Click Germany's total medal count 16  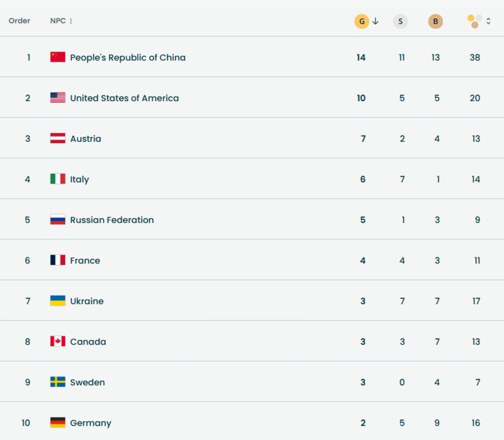tap(476, 423)
